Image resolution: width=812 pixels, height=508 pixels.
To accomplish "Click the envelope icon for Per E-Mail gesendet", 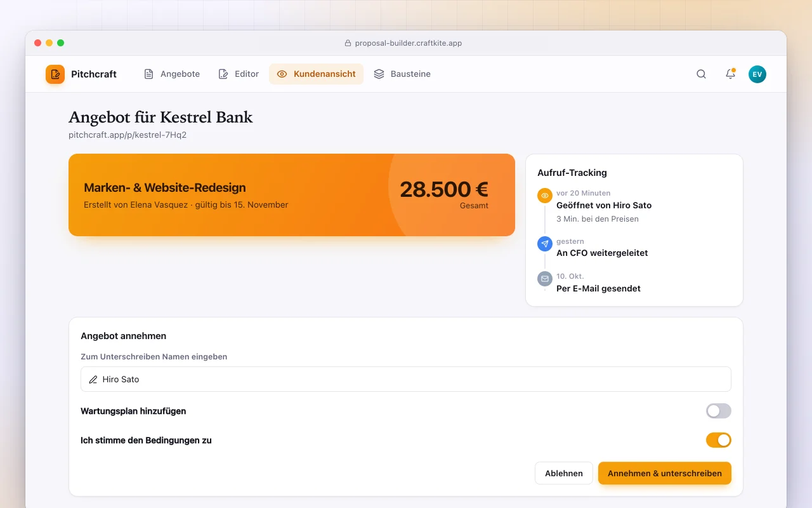I will (545, 279).
